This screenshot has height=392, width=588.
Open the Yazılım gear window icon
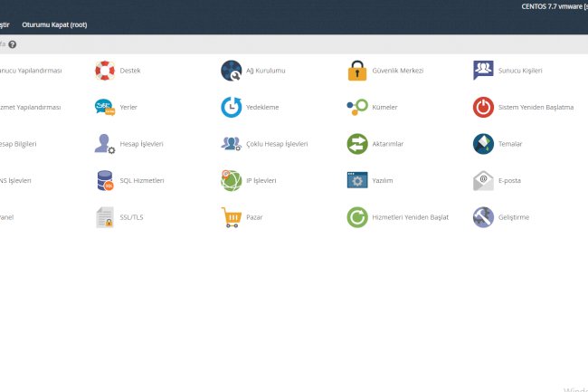click(357, 180)
